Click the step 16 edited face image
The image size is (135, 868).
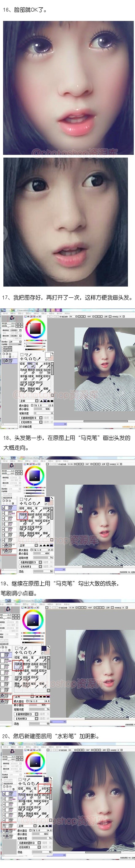(x=68, y=88)
